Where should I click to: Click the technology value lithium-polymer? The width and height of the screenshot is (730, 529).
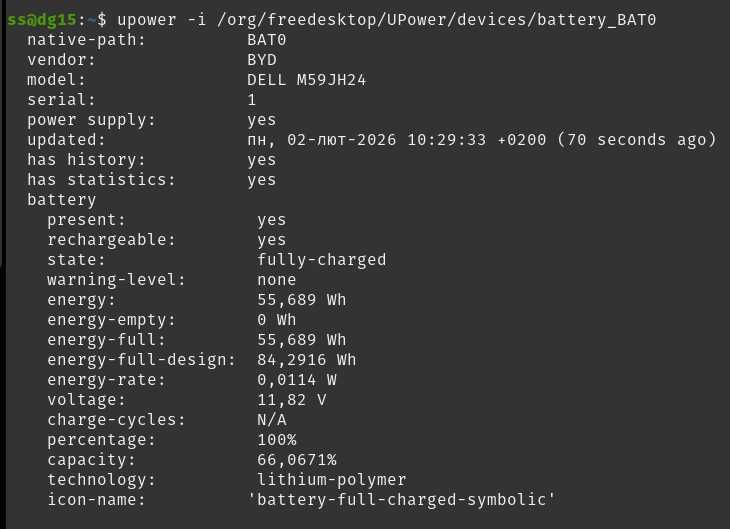coord(331,480)
